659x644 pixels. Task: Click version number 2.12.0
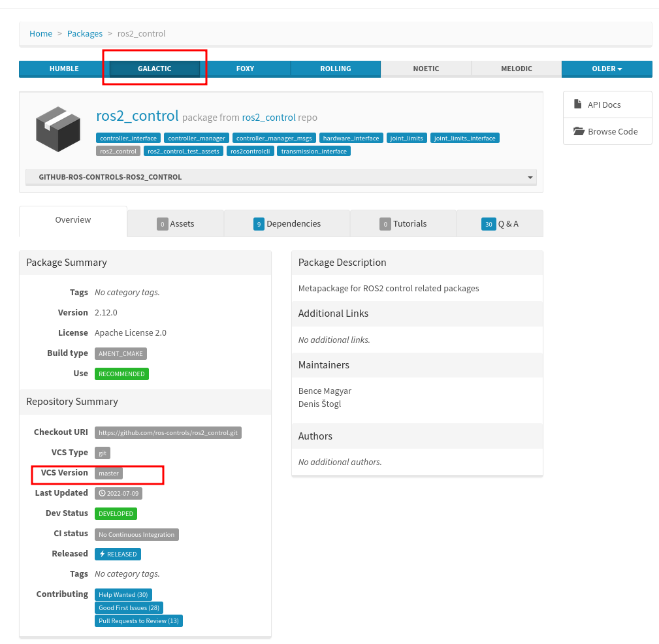(106, 313)
